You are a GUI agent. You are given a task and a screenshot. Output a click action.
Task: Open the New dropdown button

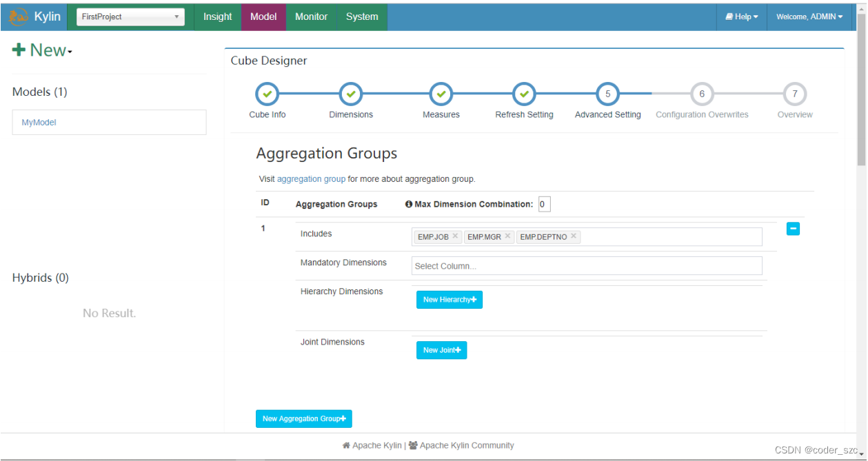point(43,50)
